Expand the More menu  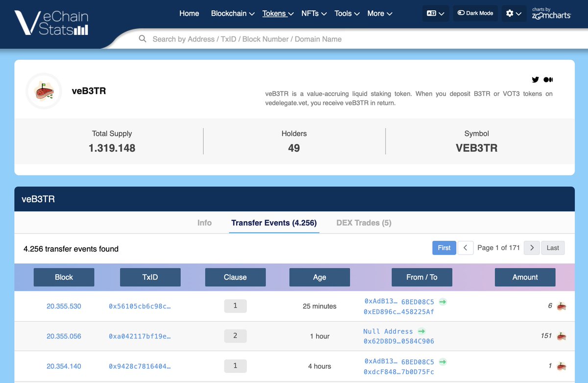[380, 13]
